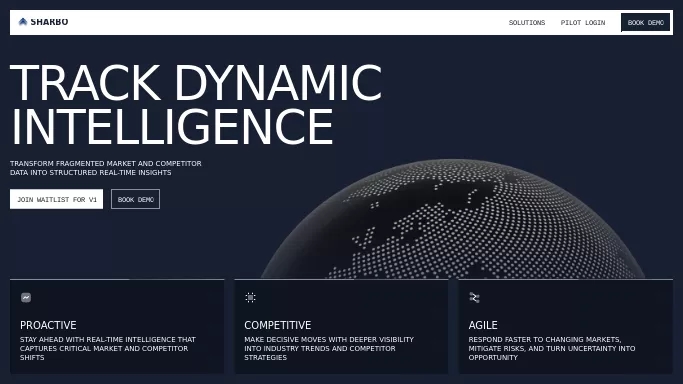Click the SHARBO brand name
Image resolution: width=683 pixels, height=384 pixels.
click(49, 22)
